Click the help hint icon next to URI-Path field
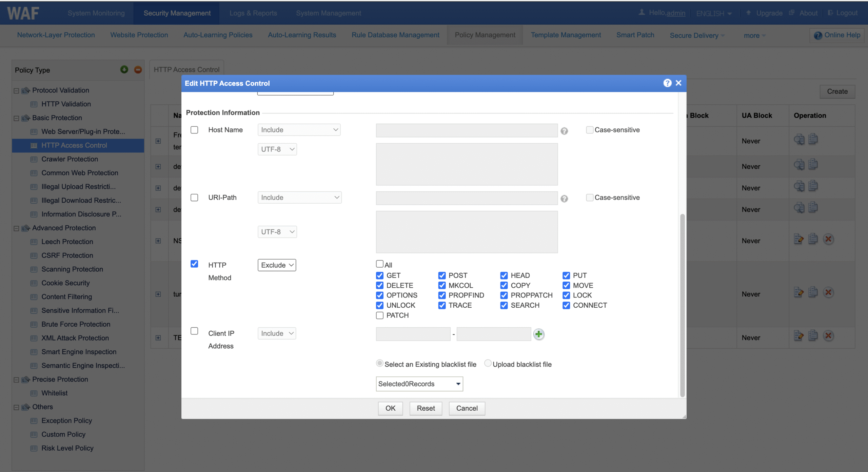The width and height of the screenshot is (868, 472). pos(564,199)
